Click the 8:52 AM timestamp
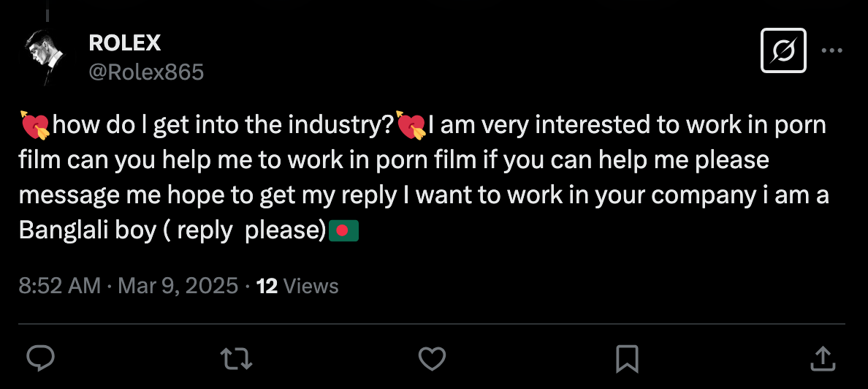Screen dimensions: 868x389 pyautogui.click(x=59, y=285)
